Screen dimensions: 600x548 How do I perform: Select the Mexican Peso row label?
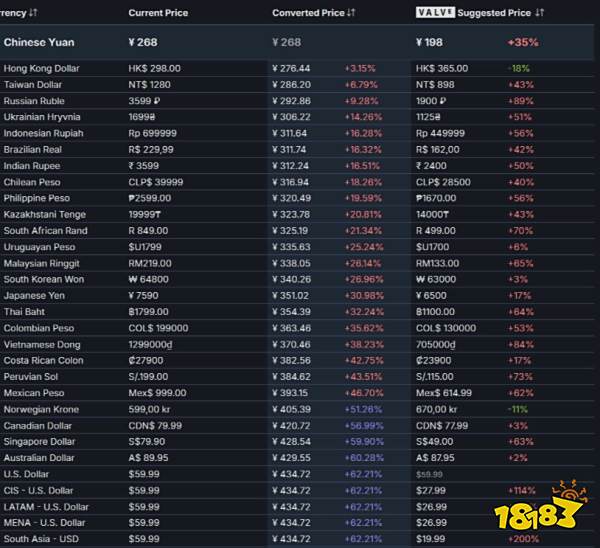coord(34,393)
